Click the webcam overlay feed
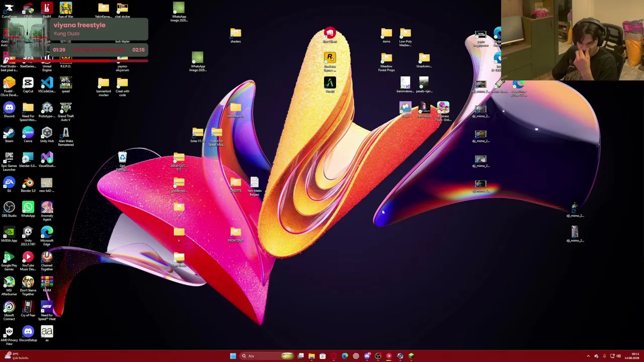644x362 pixels. pos(572,40)
